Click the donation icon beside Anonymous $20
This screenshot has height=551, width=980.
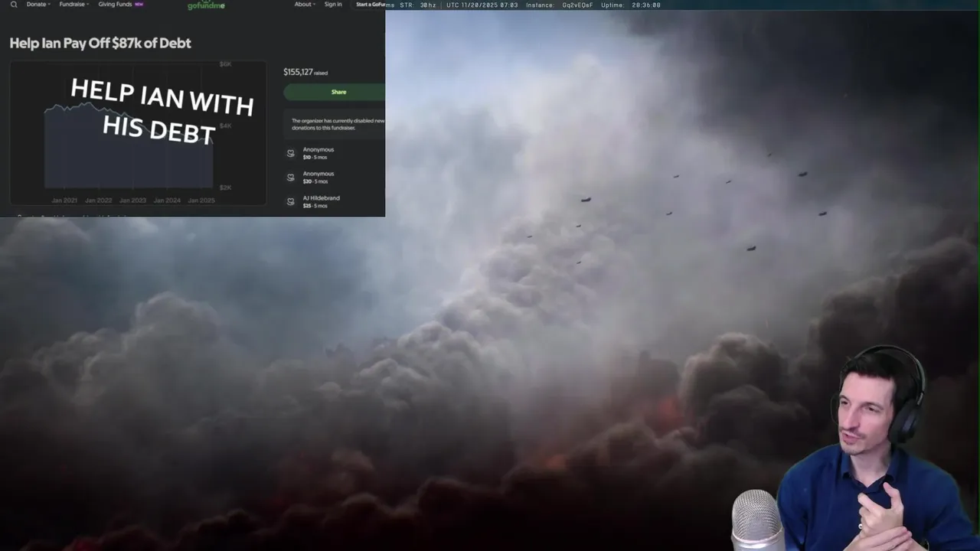pos(291,178)
